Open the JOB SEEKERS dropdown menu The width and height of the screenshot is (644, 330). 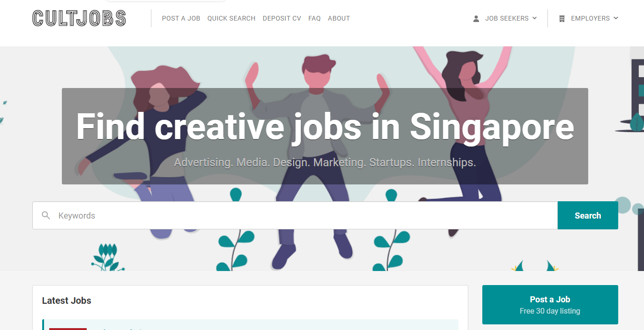tap(505, 18)
